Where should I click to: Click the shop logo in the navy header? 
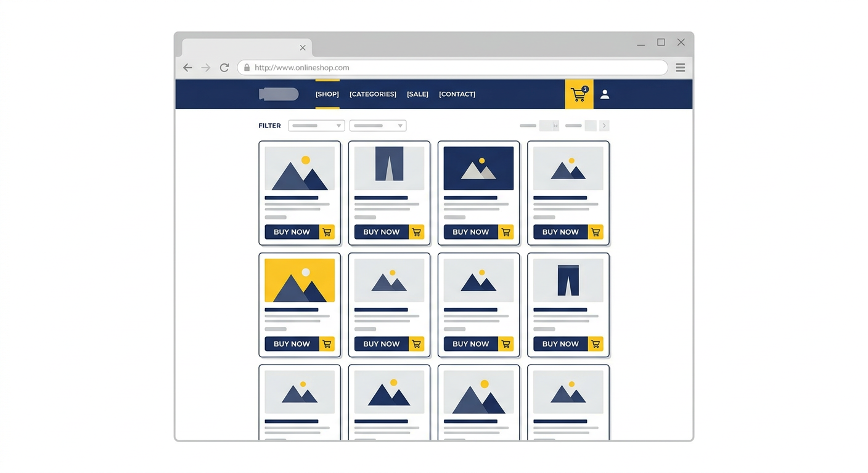coord(279,94)
